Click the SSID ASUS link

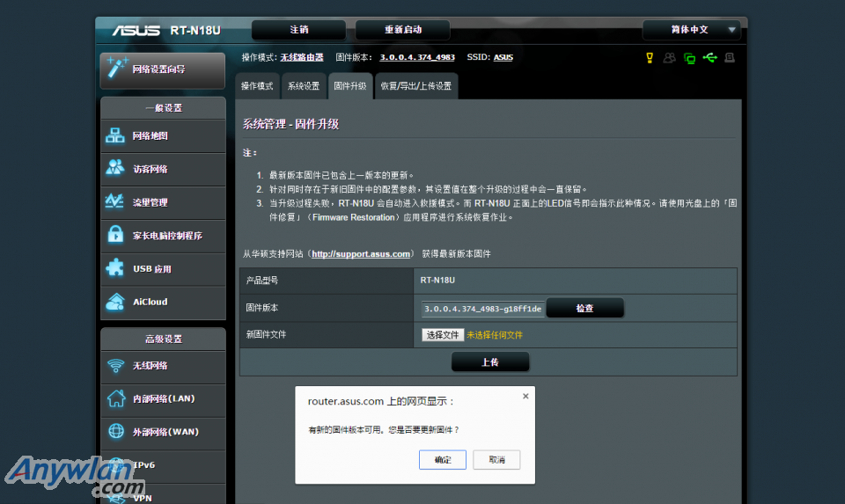point(503,57)
